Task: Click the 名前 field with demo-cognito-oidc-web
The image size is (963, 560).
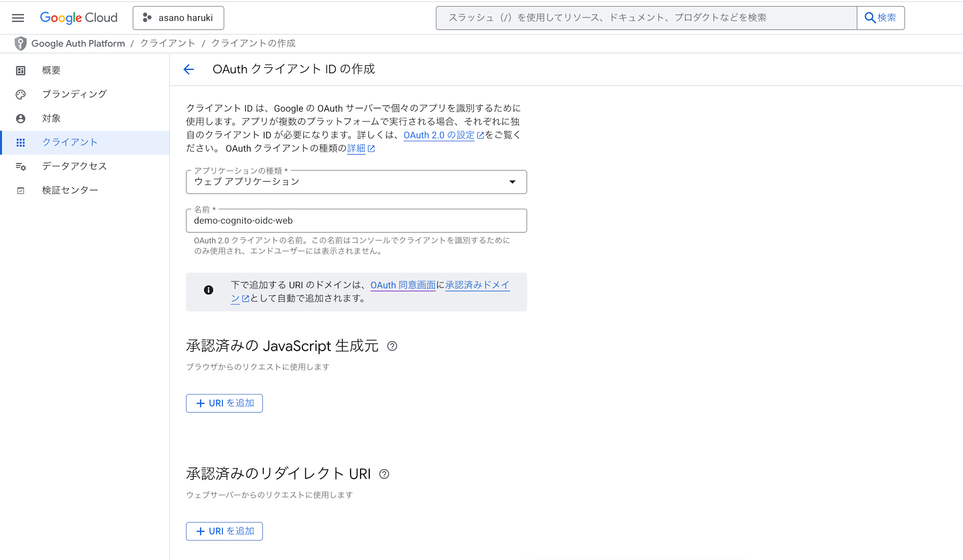Action: pos(356,221)
